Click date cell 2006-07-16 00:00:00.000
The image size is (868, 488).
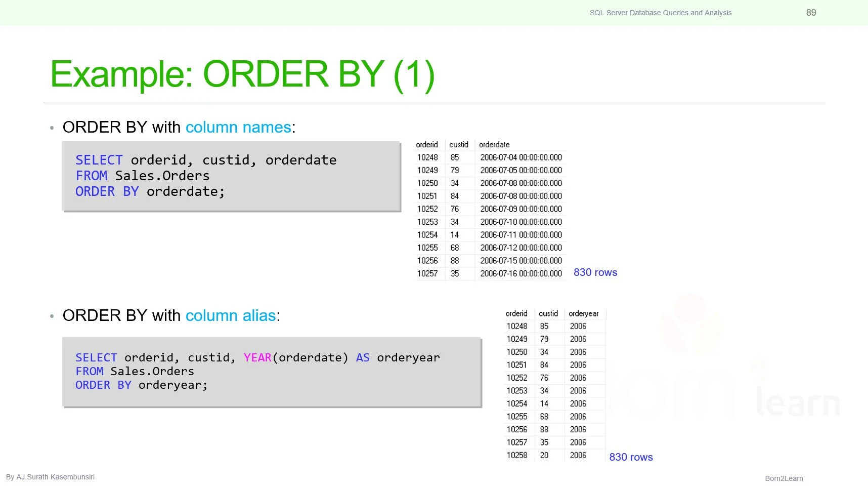(x=521, y=274)
